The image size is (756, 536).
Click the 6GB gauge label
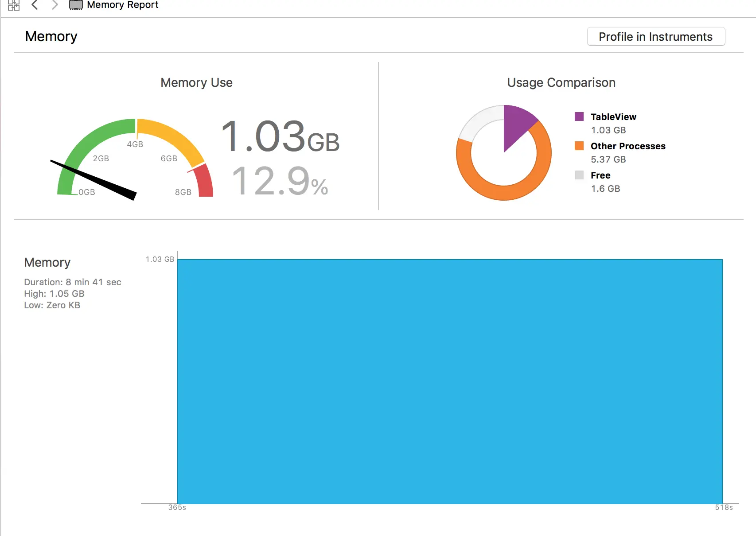click(x=169, y=159)
